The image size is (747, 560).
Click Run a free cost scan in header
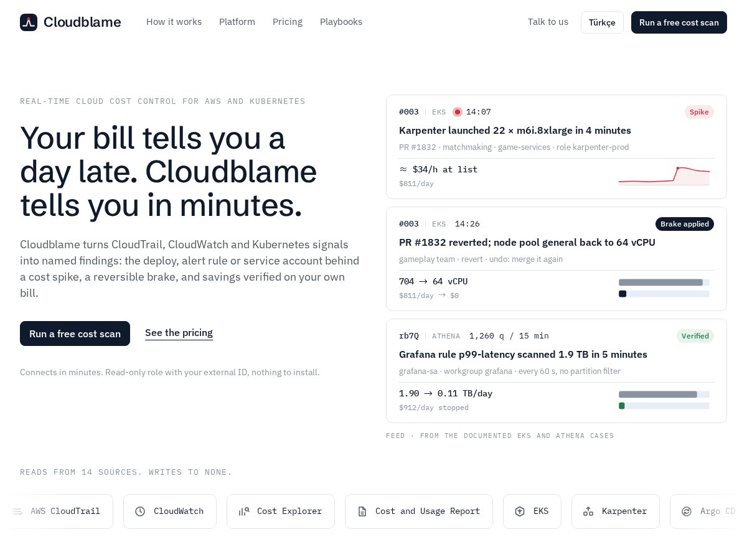679,22
